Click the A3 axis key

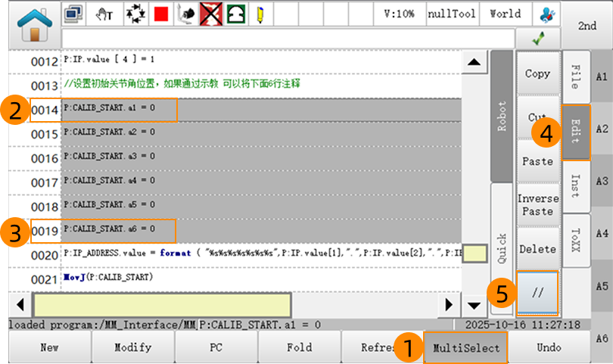tap(602, 181)
